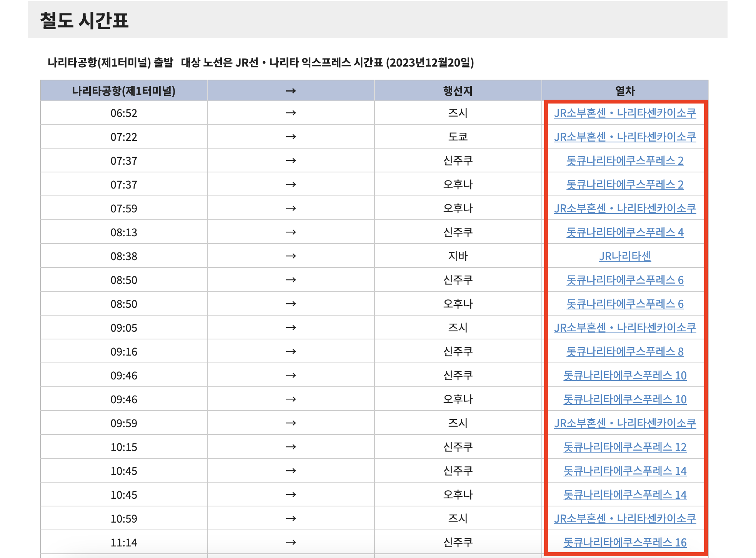Screen dimensions: 756x558
Task: Select the 10:59 departure time cell
Action: tap(124, 519)
